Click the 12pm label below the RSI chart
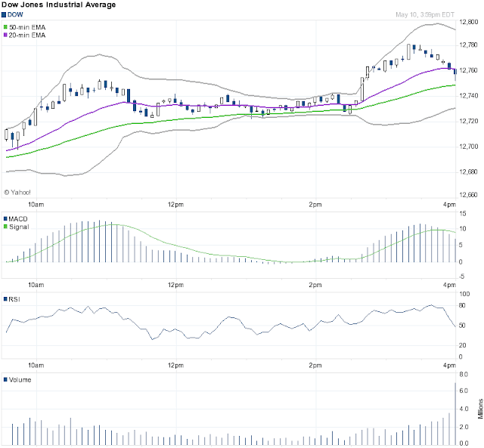This screenshot has height=448, width=484. tap(175, 366)
